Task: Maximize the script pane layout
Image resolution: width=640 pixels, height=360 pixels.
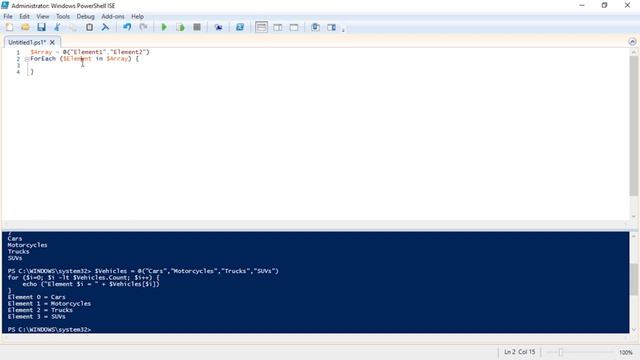Action: pyautogui.click(x=294, y=27)
